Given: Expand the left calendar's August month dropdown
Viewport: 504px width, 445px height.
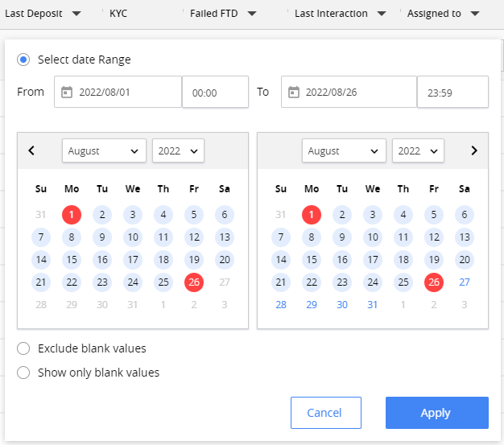Looking at the screenshot, I should tap(104, 150).
